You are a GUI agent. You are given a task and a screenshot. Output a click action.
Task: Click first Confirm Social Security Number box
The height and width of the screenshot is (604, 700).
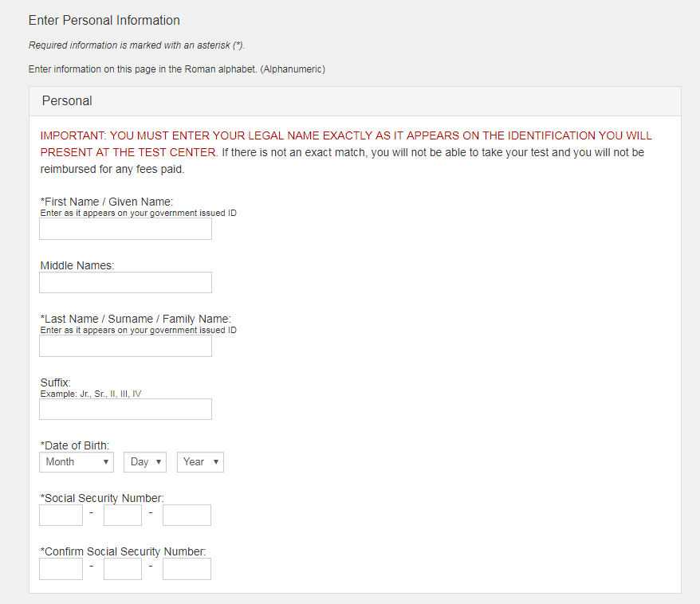(61, 569)
